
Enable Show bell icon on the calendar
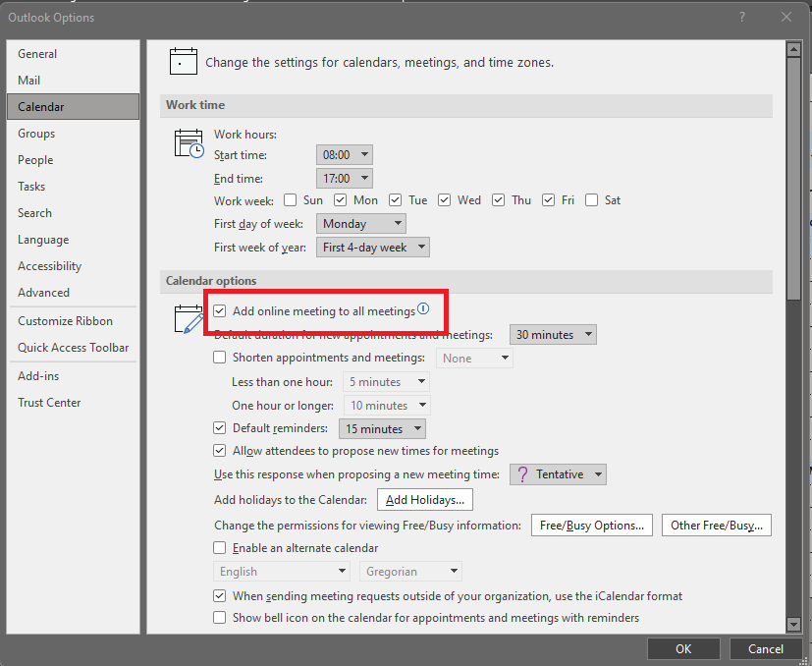(220, 618)
